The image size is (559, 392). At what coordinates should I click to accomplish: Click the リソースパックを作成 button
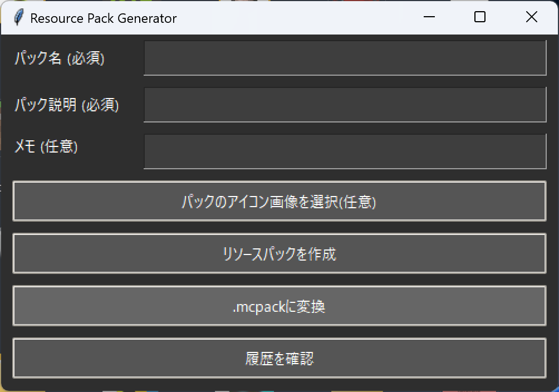tap(279, 254)
